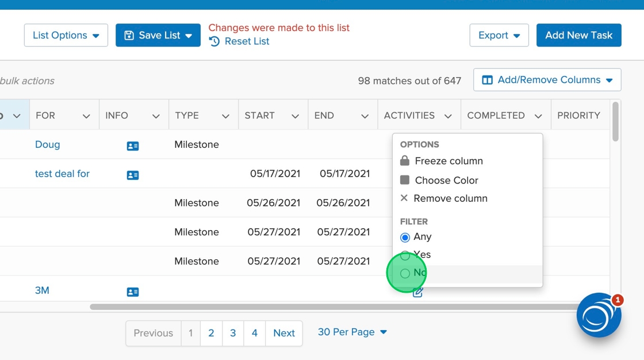Choose the Choose Color menu option
644x360 pixels.
click(x=446, y=180)
